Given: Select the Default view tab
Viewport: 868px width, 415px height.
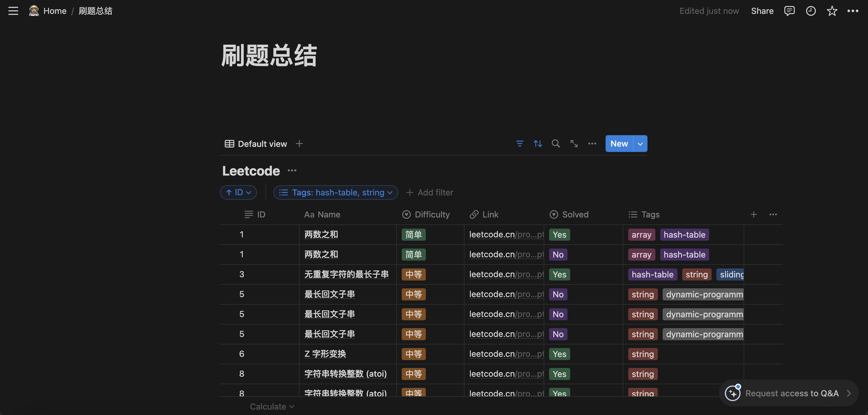Looking at the screenshot, I should coord(256,144).
